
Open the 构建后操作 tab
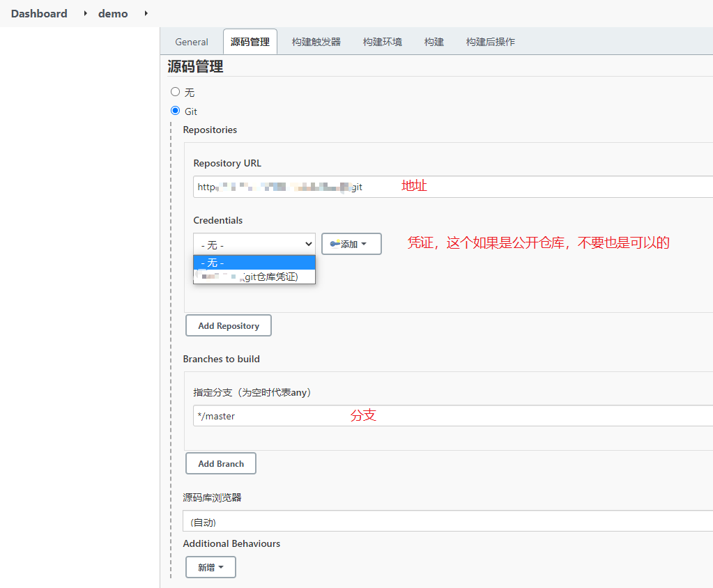click(490, 42)
